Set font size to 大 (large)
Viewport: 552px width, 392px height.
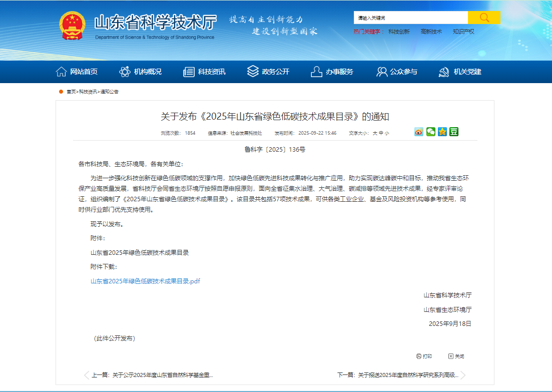pos(374,133)
